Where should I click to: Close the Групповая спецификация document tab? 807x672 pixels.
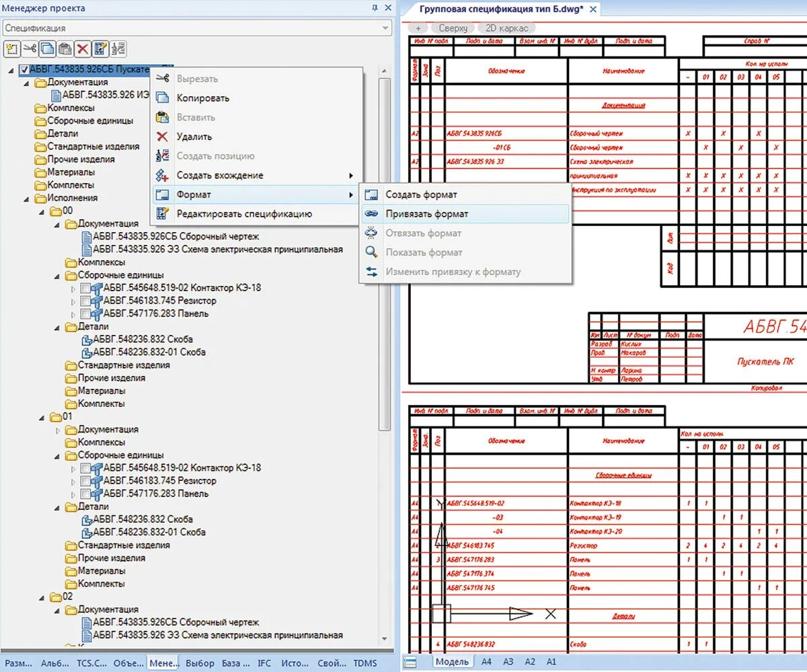coord(593,9)
